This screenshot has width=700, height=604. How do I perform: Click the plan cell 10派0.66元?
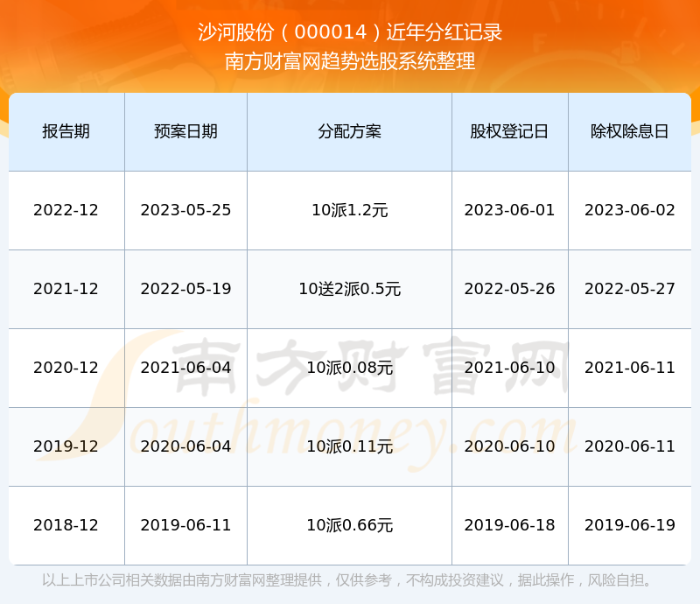pos(349,525)
